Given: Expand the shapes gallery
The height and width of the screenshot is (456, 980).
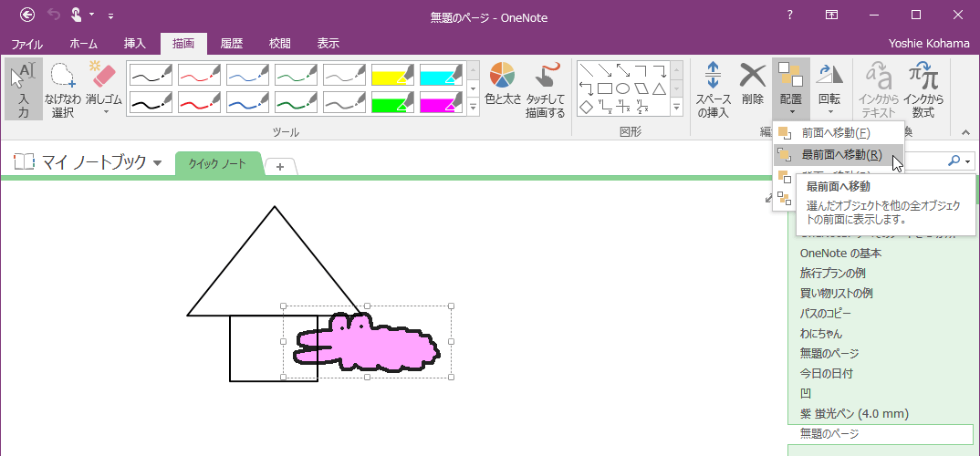Looking at the screenshot, I should coord(677,108).
